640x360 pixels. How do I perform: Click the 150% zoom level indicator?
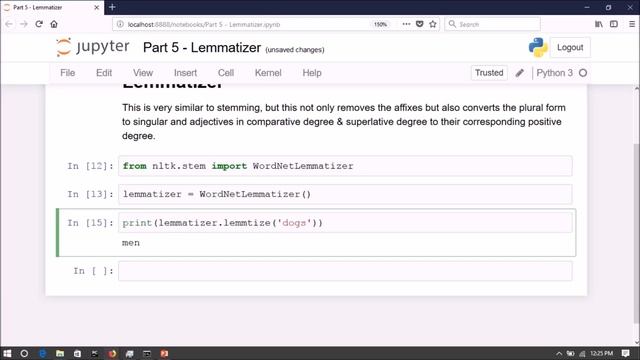pyautogui.click(x=380, y=24)
